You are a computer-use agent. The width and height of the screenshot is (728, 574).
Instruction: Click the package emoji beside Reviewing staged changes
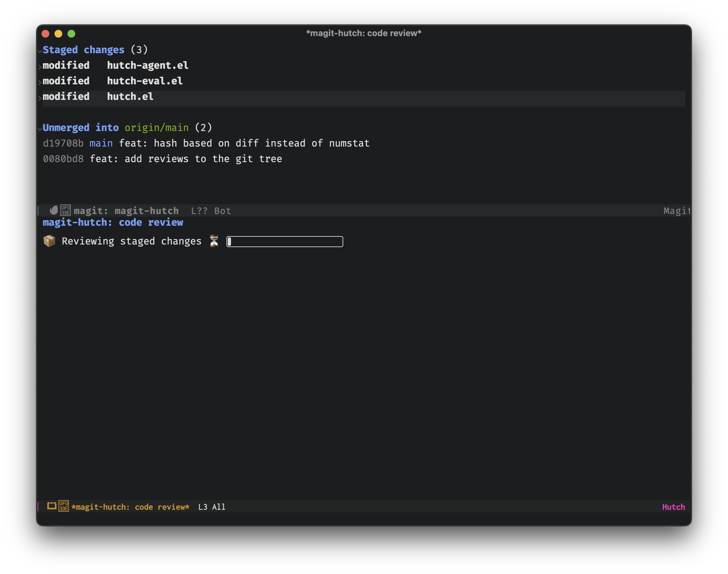click(49, 241)
